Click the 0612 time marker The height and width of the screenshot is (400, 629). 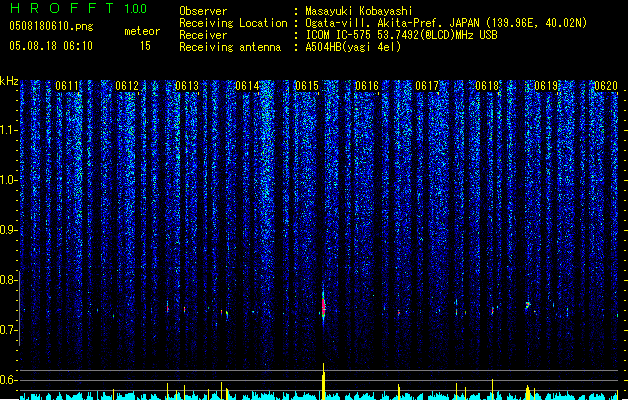point(127,86)
